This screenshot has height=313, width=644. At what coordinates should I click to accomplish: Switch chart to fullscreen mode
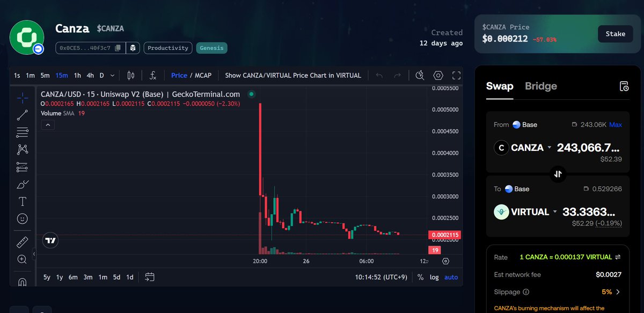[x=456, y=76]
